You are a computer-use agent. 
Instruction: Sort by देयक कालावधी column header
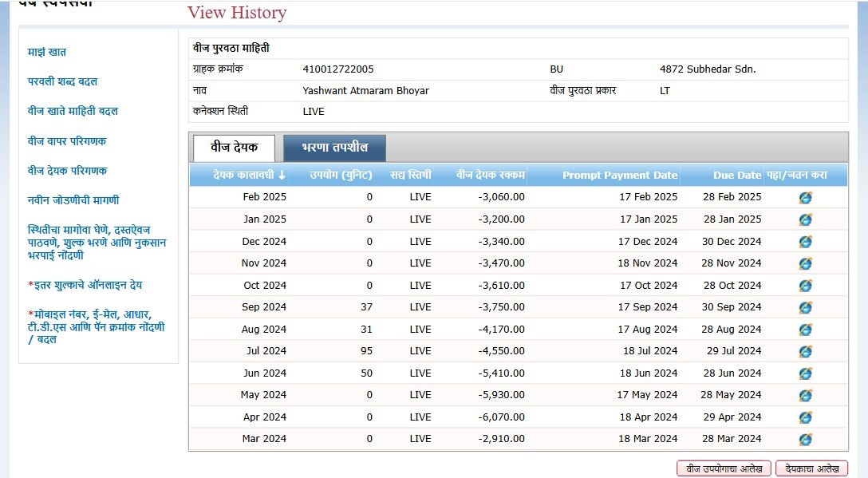point(249,175)
